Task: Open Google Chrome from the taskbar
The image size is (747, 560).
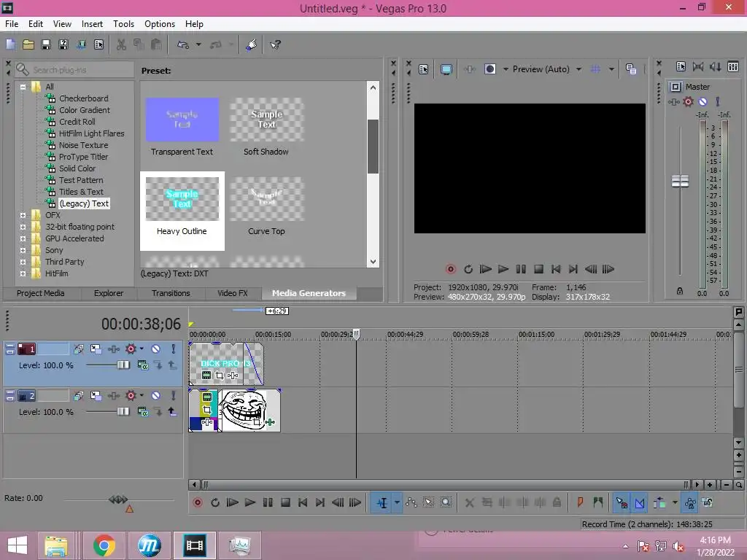Action: (104, 545)
